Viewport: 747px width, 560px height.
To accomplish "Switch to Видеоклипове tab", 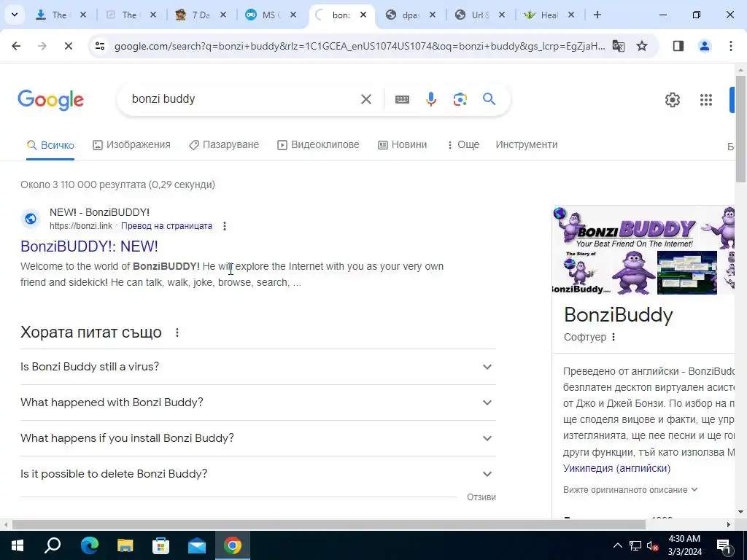I will [x=318, y=145].
